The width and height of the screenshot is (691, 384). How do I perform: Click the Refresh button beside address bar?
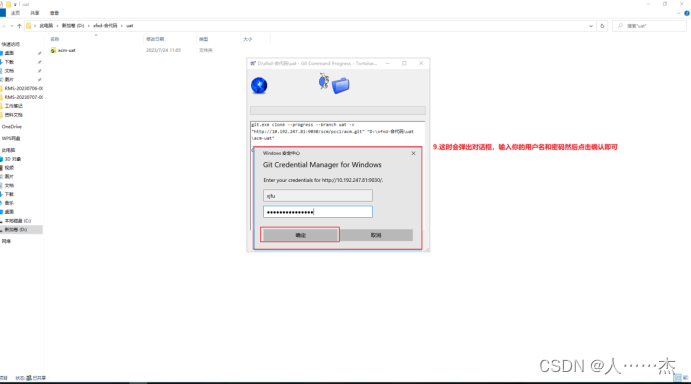[602, 26]
